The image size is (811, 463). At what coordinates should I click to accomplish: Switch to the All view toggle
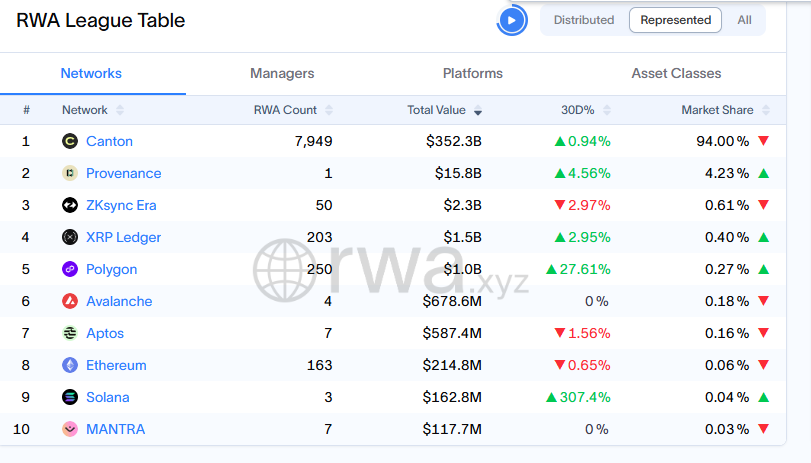(744, 20)
